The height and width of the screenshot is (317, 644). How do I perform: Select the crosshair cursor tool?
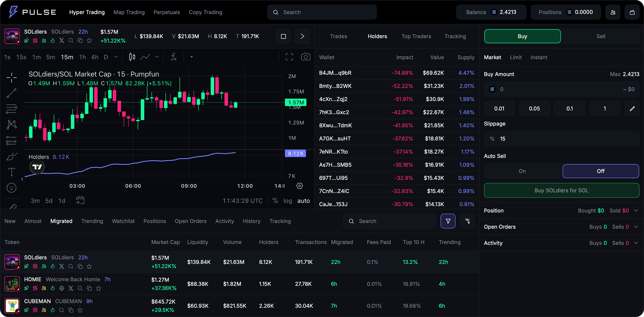click(x=12, y=77)
